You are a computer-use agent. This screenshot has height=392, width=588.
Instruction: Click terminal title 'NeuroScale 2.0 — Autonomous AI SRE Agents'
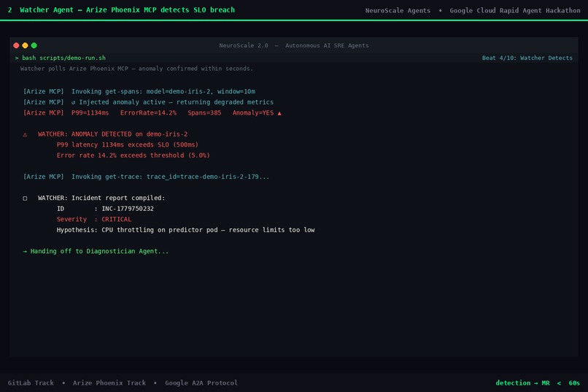pos(294,45)
